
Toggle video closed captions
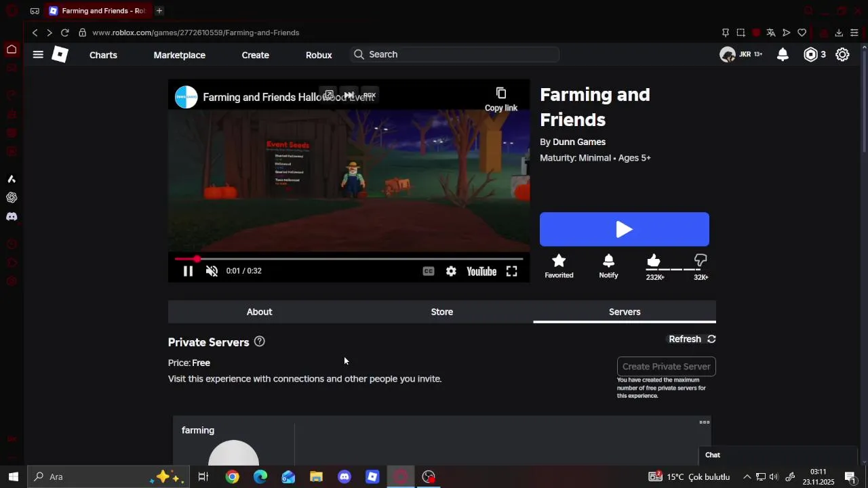[429, 271]
